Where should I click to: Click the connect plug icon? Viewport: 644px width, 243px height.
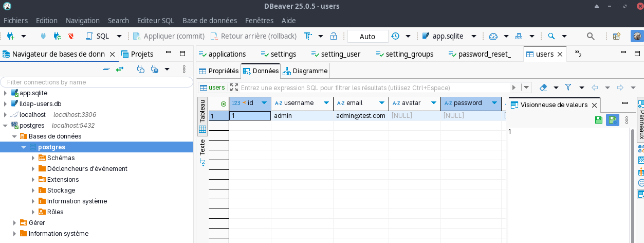[44, 36]
